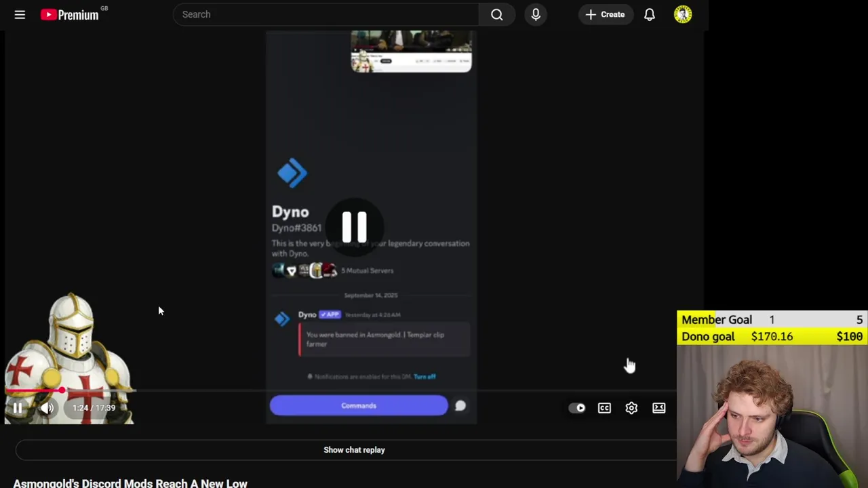Pause video with bottom-left control

18,408
